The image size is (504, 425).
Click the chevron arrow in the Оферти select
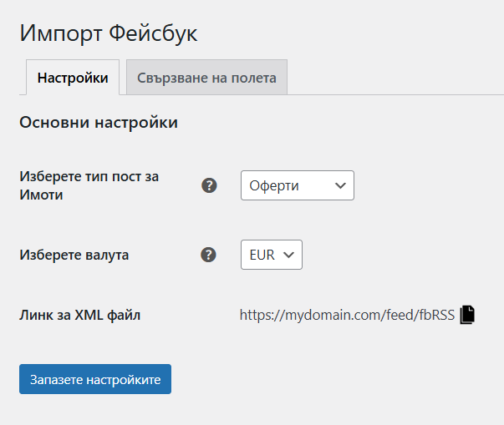(x=340, y=185)
